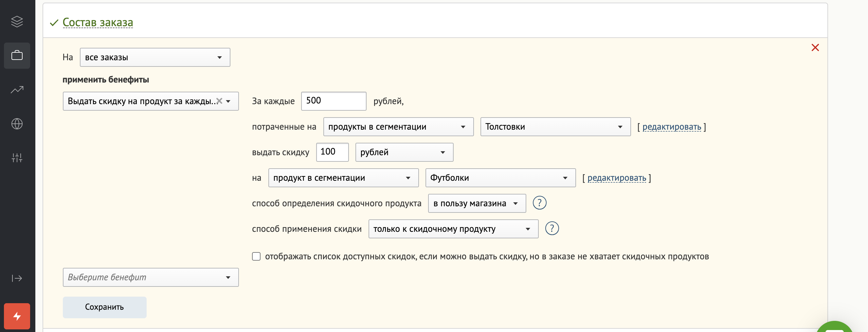This screenshot has height=332, width=868.
Task: Enable displaying list of available discounts
Action: pyautogui.click(x=256, y=256)
